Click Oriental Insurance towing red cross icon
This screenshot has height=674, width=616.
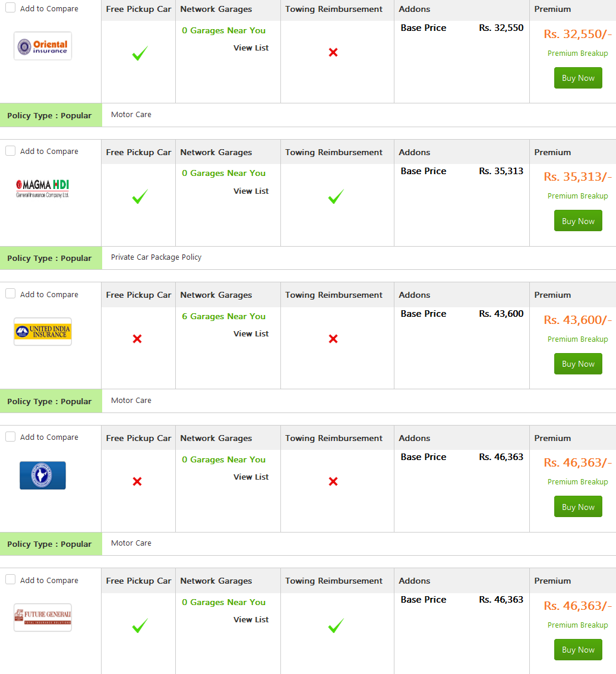point(333,52)
